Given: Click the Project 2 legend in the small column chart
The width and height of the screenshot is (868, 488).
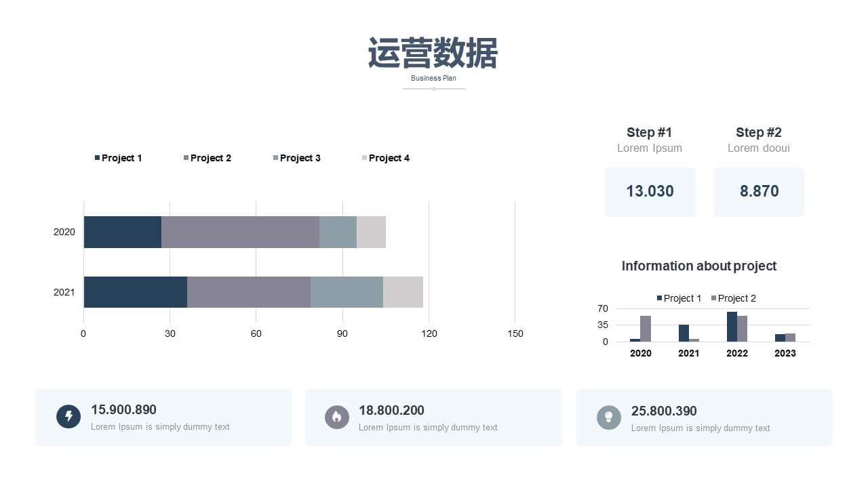Looking at the screenshot, I should click(x=733, y=298).
